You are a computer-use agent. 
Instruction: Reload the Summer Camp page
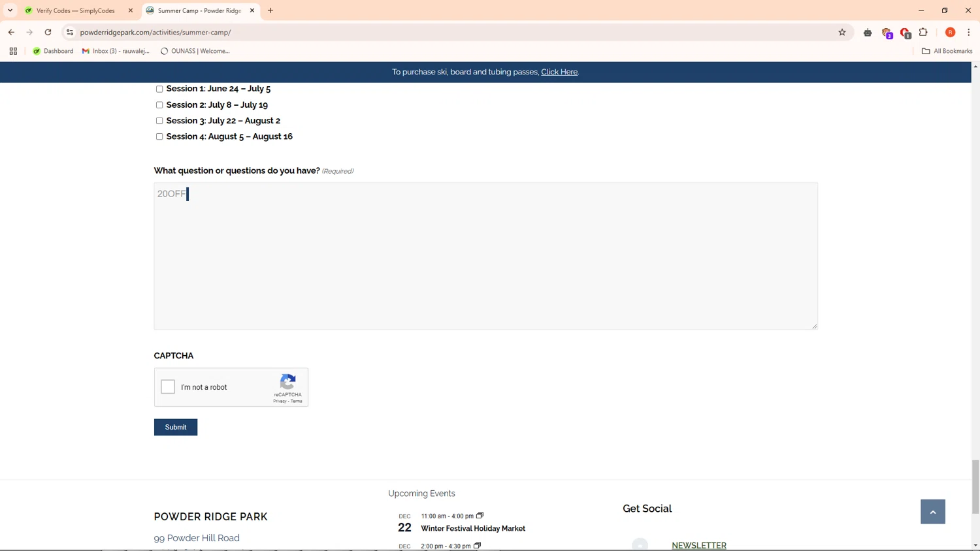48,32
